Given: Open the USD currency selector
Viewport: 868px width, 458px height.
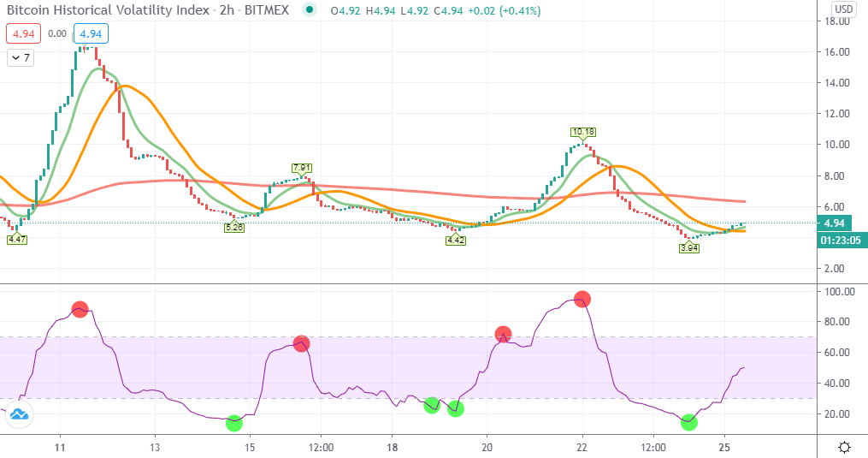Looking at the screenshot, I should tap(844, 9).
